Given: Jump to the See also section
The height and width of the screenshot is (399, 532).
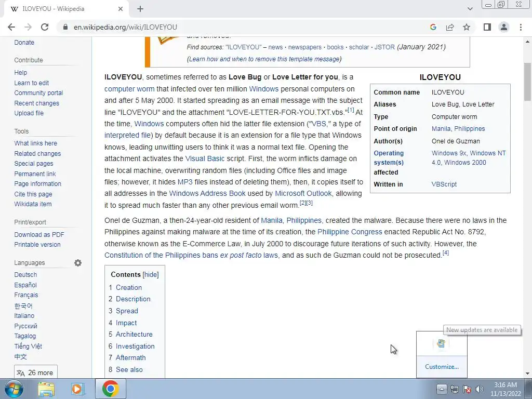Looking at the screenshot, I should click(129, 369).
